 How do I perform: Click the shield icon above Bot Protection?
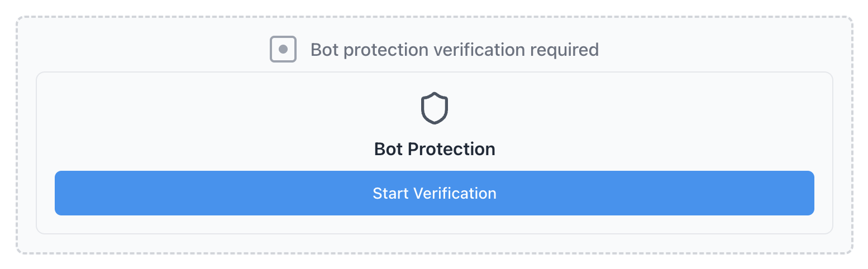[434, 108]
